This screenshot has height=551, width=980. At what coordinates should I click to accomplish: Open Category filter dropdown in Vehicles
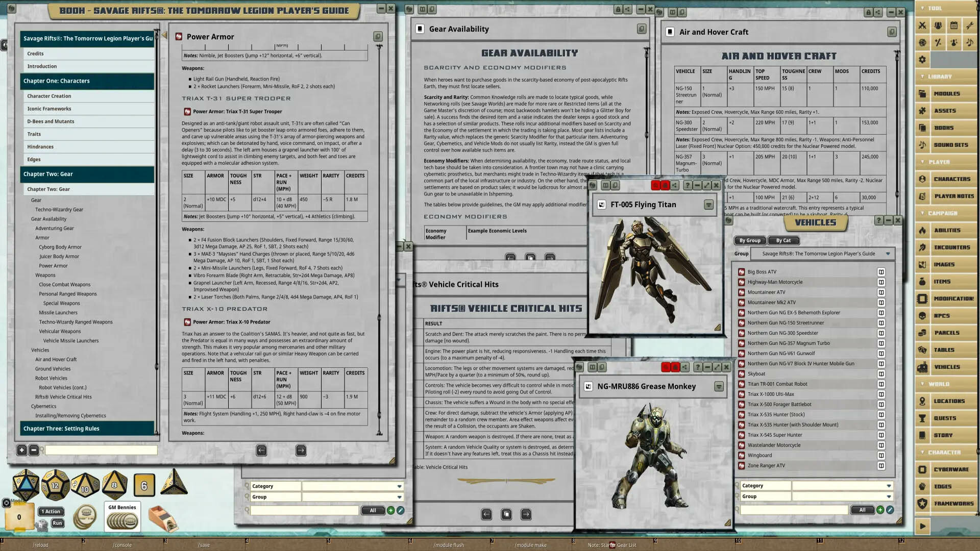click(889, 486)
